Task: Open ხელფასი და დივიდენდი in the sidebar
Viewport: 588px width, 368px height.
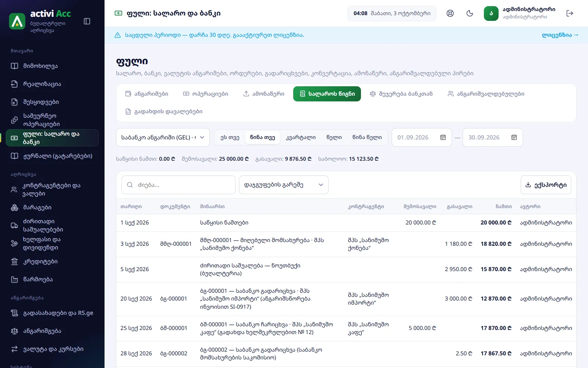Action: tap(52, 243)
